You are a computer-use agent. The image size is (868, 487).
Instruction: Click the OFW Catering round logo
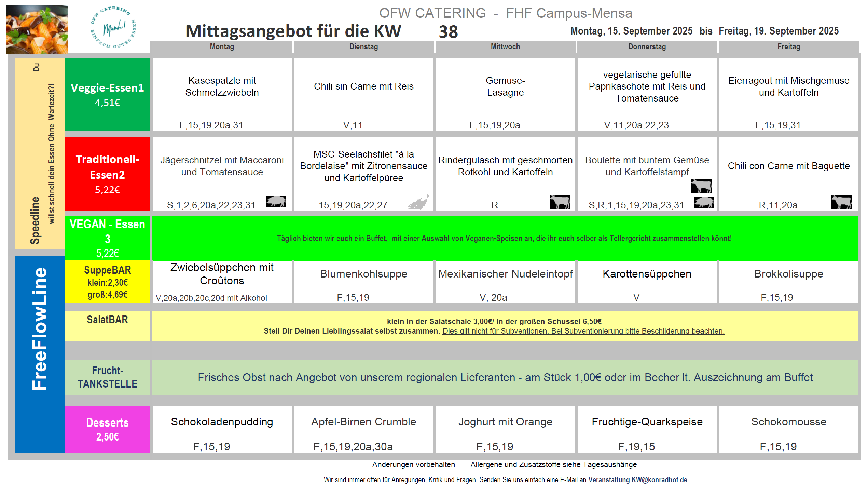[113, 28]
